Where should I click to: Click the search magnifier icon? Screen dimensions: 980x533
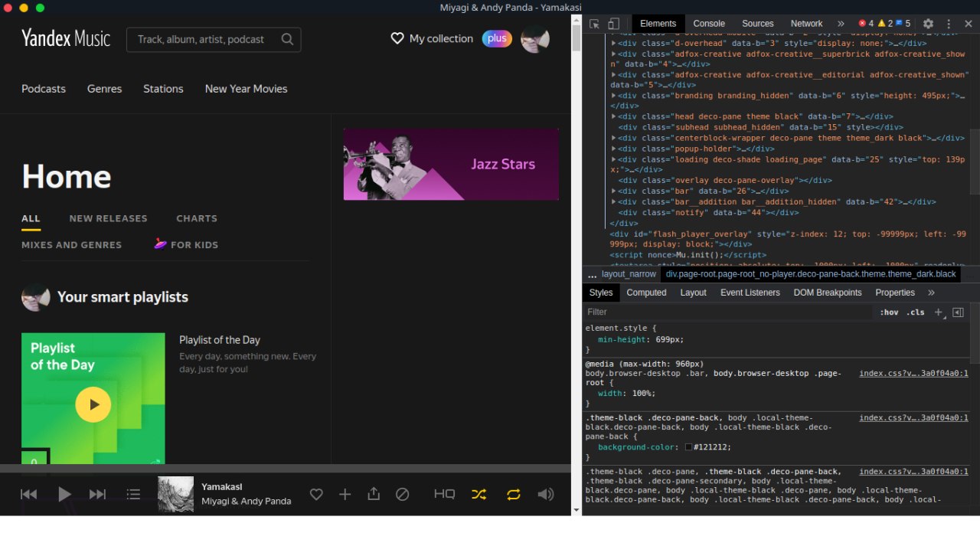coord(287,39)
